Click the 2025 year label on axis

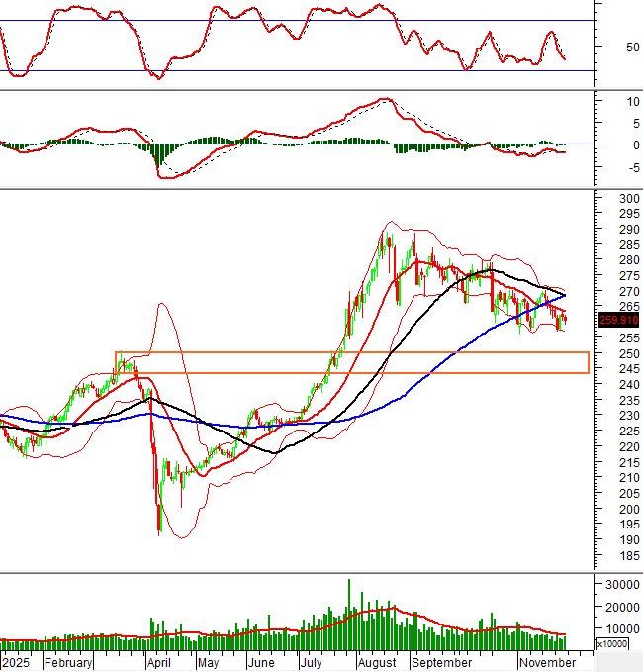(x=16, y=662)
